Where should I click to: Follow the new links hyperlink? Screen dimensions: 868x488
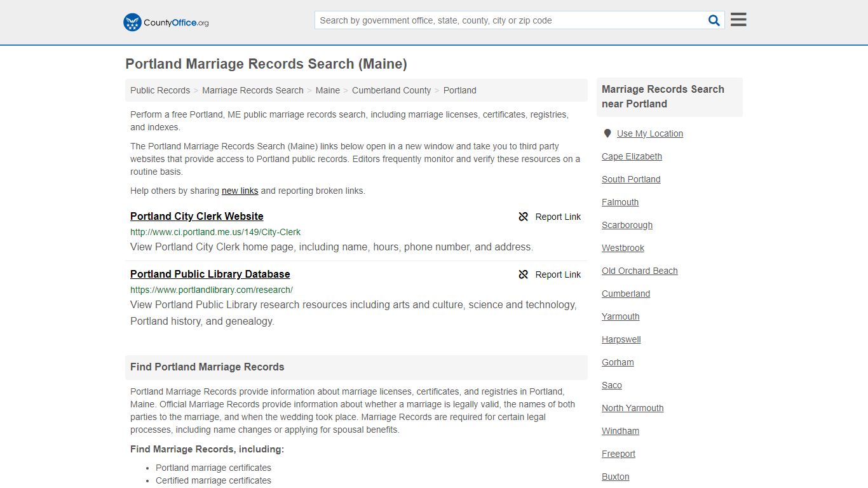tap(240, 191)
